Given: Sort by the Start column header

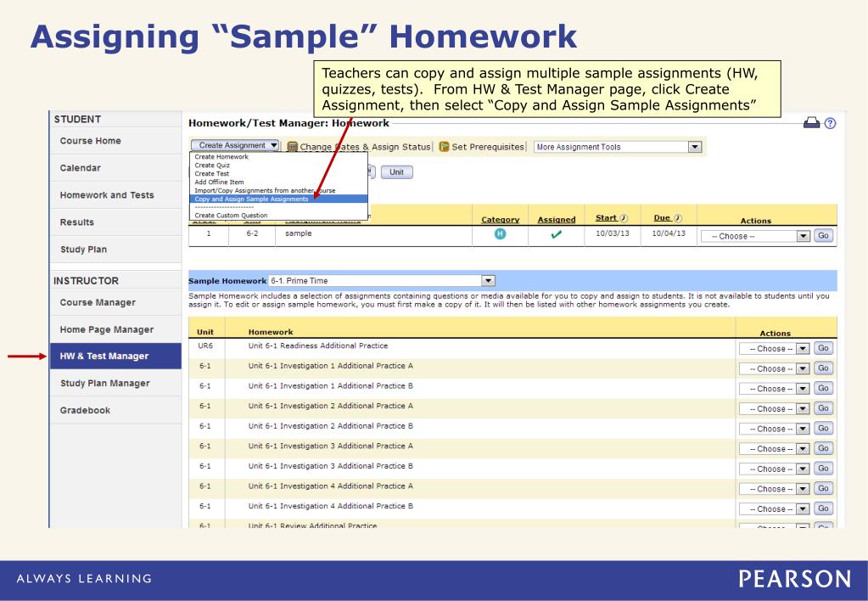Looking at the screenshot, I should (606, 218).
